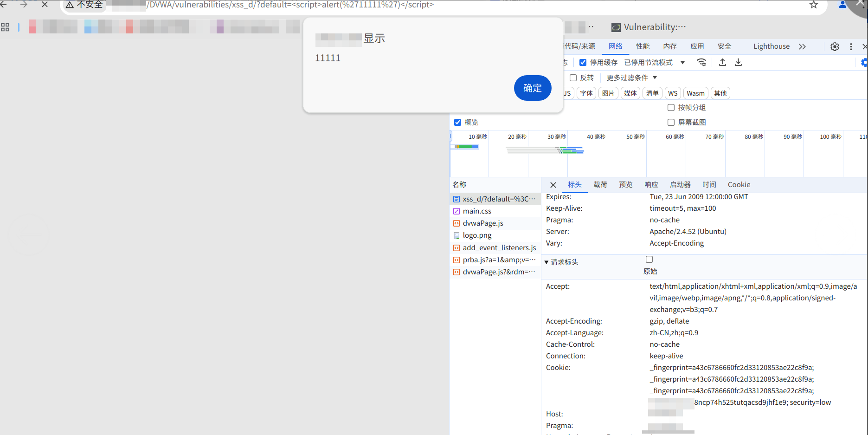Open the Lighthouse DevTools tab
The image size is (868, 435).
click(772, 46)
